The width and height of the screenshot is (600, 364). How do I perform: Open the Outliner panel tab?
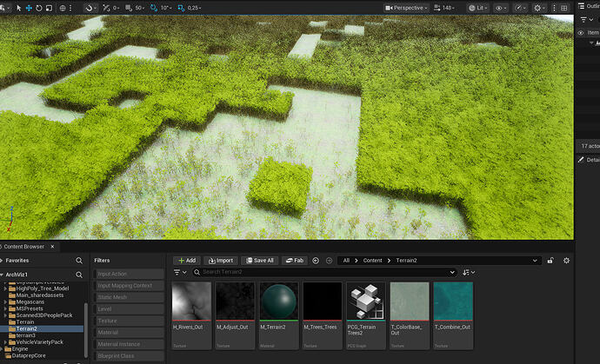pyautogui.click(x=589, y=6)
